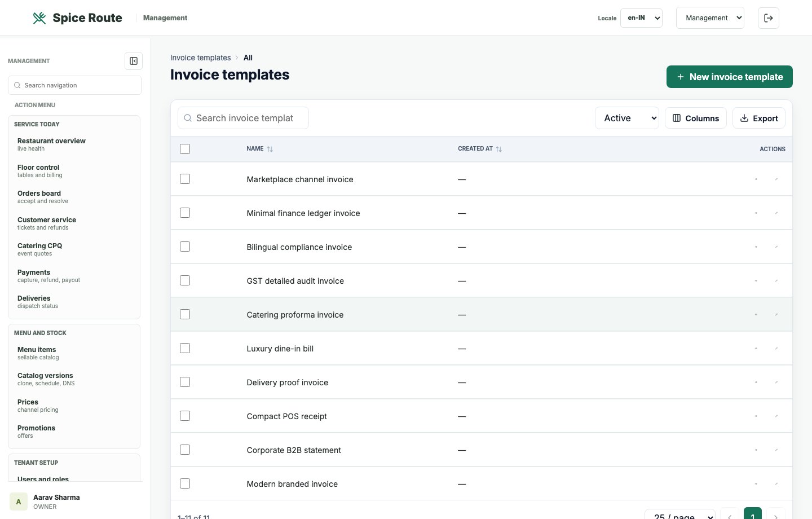Edit the Marketplace channel invoice template
812x519 pixels.
[x=776, y=179]
